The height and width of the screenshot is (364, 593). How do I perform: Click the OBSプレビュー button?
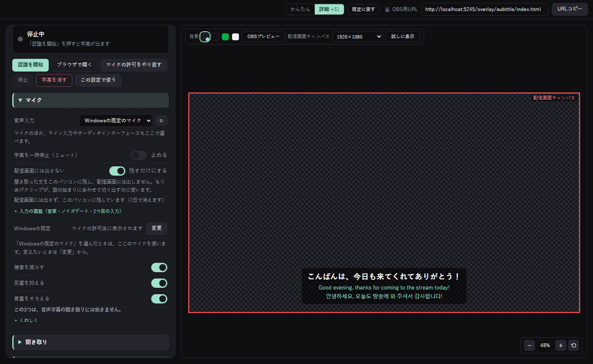(x=263, y=37)
